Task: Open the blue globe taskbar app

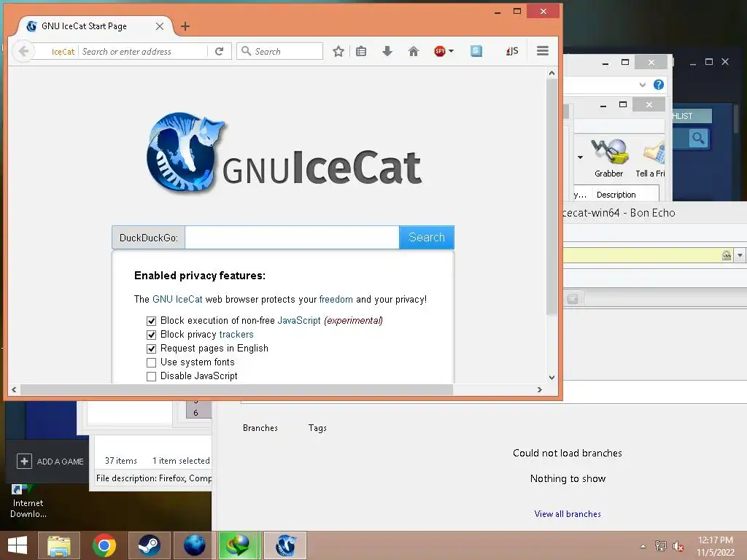Action: 194,545
